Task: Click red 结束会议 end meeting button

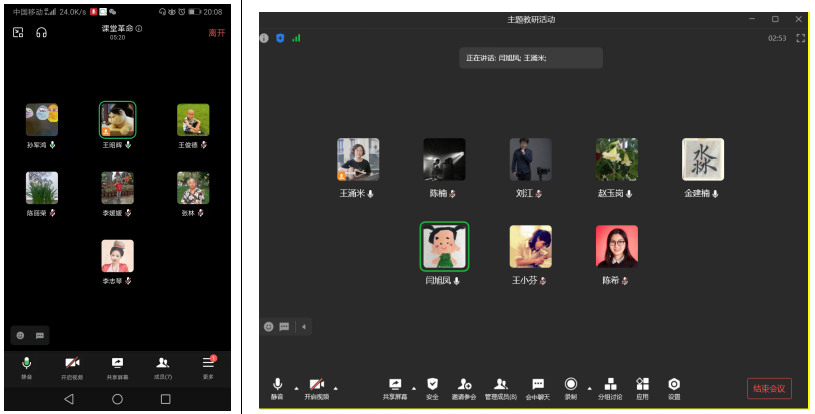Action: (769, 388)
